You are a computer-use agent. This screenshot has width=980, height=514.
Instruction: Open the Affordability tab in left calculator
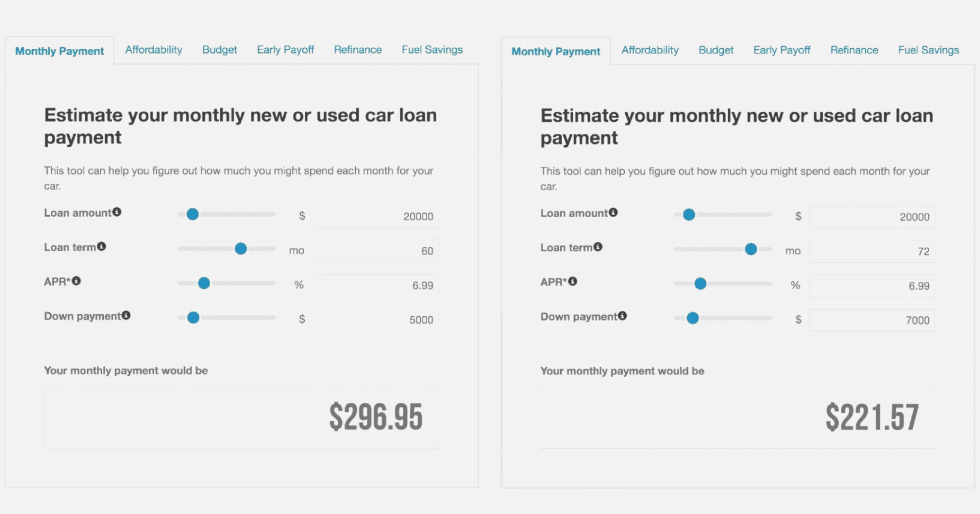tap(154, 50)
